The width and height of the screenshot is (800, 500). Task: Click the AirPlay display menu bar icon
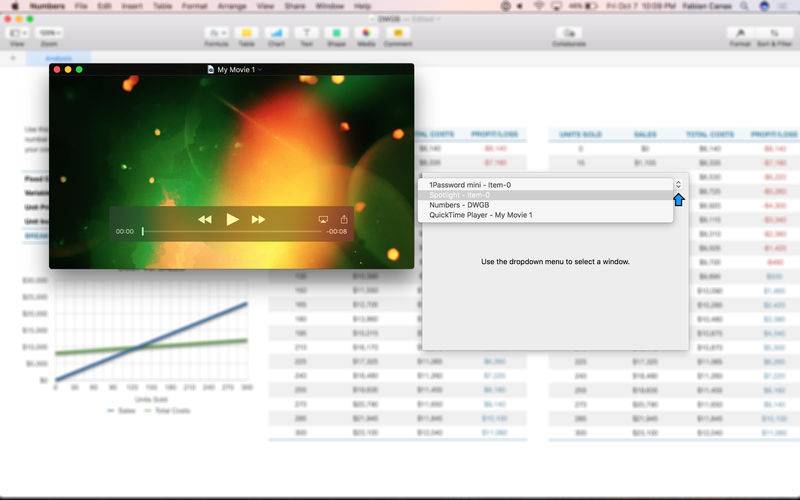tap(557, 6)
